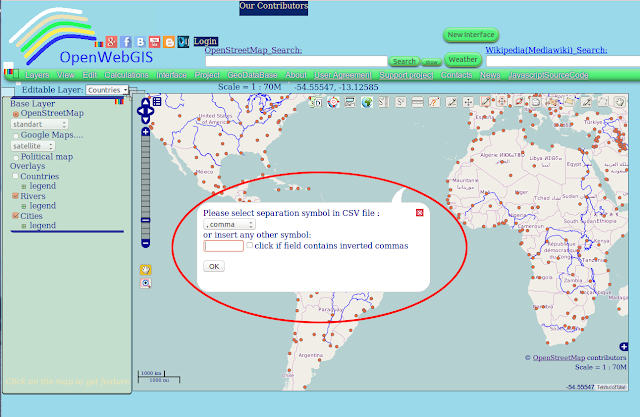
Task: Click the color palette icon in Base Layer panel
Action: pos(119,101)
